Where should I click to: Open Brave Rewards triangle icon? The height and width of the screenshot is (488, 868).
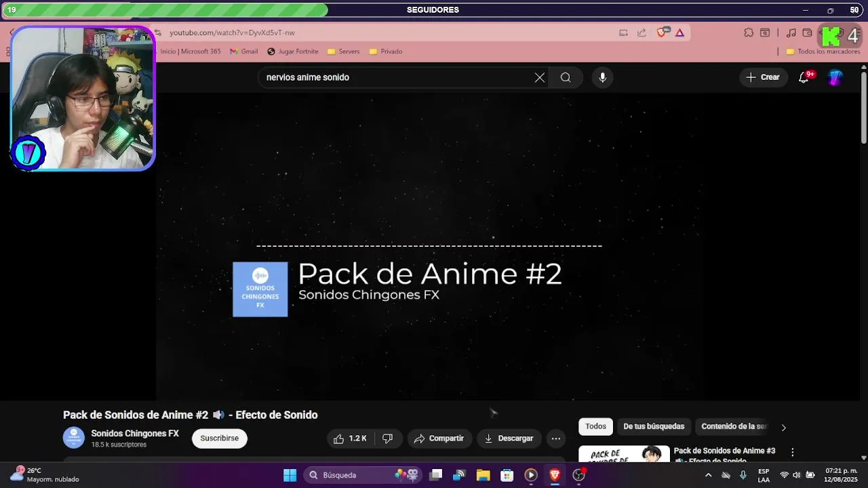click(679, 33)
